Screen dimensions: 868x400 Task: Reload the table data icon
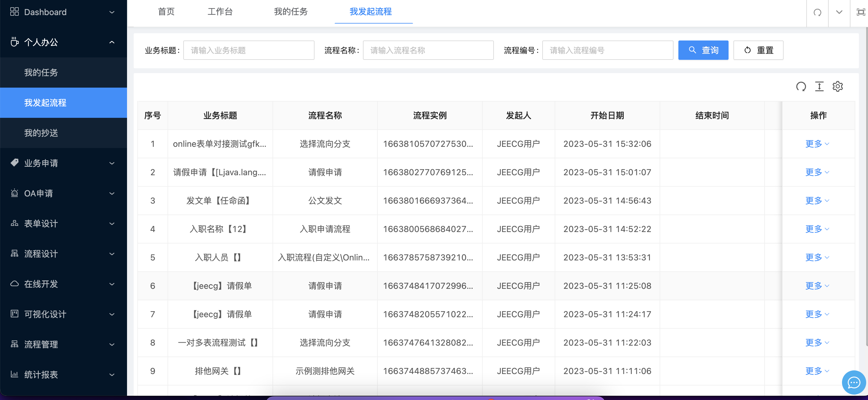[801, 86]
